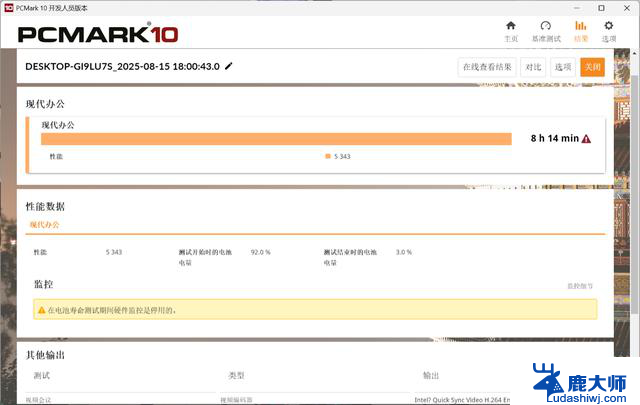
Task: Click the 在线查看结果 button
Action: pyautogui.click(x=487, y=67)
